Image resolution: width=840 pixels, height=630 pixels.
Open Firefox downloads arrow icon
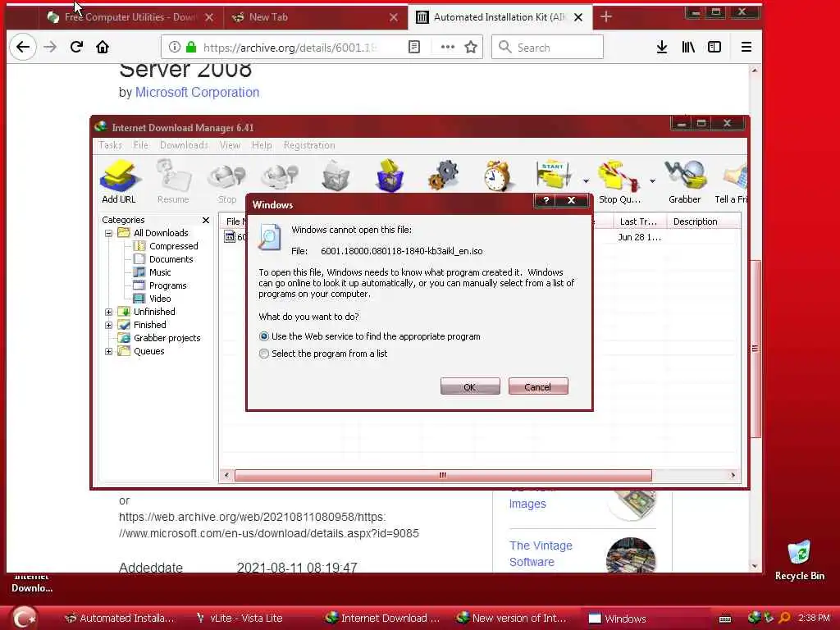click(662, 47)
